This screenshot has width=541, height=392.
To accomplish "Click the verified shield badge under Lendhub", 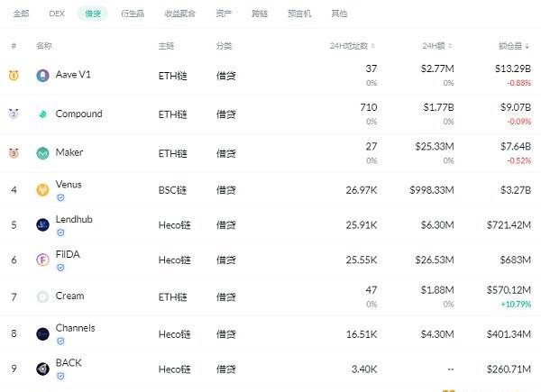I will click(60, 232).
